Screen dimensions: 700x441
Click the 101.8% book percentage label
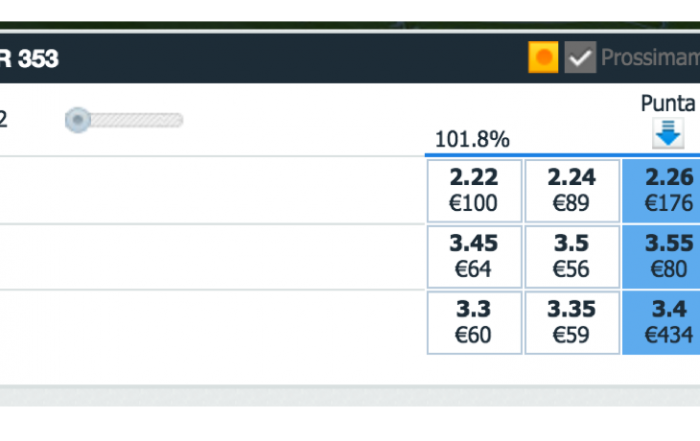point(472,140)
